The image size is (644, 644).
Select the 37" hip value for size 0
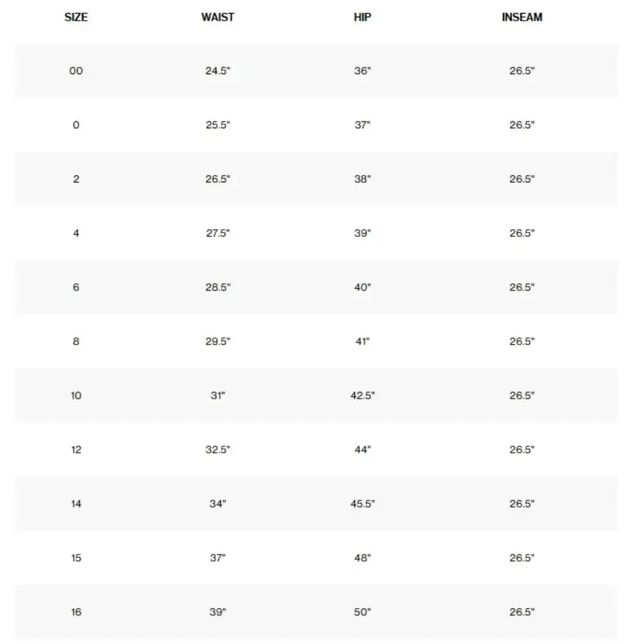point(362,125)
